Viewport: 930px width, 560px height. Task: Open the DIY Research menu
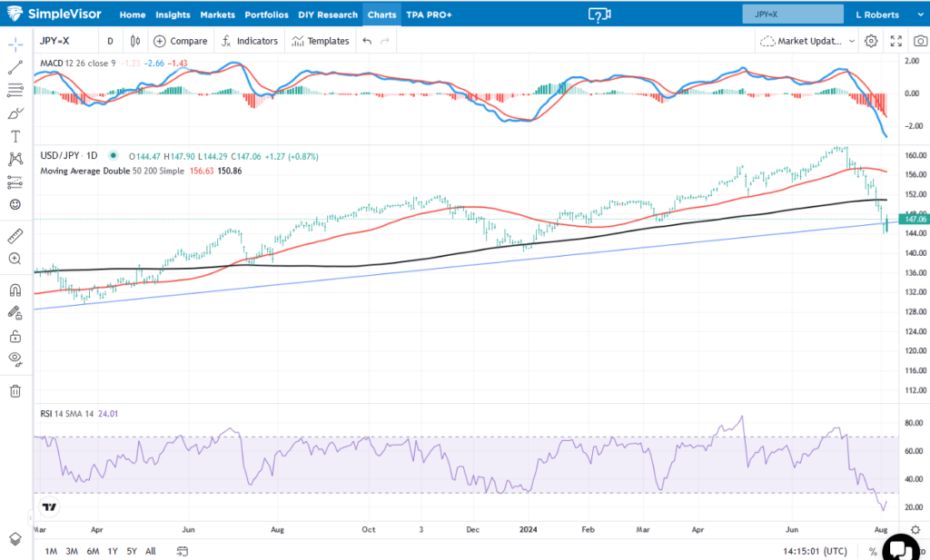[328, 15]
